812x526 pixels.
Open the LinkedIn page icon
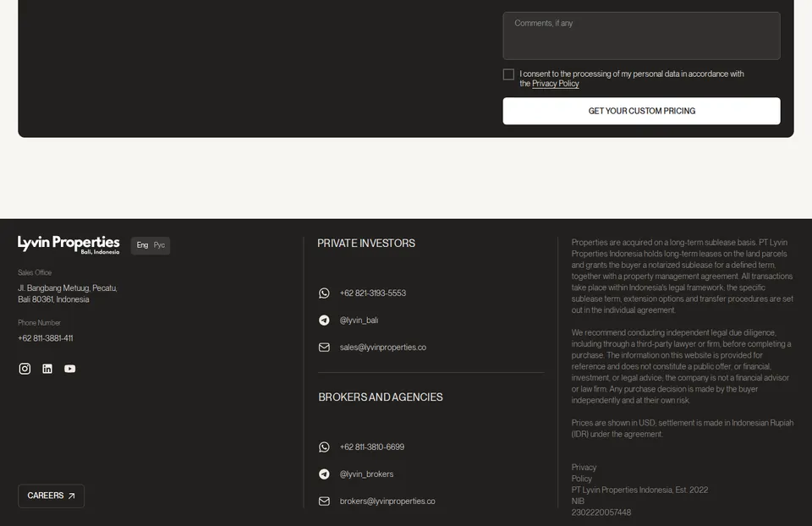(47, 369)
